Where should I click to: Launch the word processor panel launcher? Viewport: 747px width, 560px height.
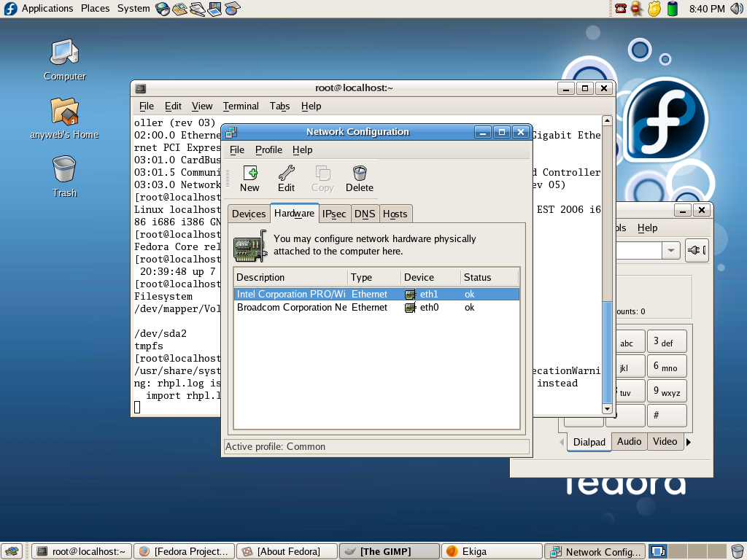pos(197,9)
